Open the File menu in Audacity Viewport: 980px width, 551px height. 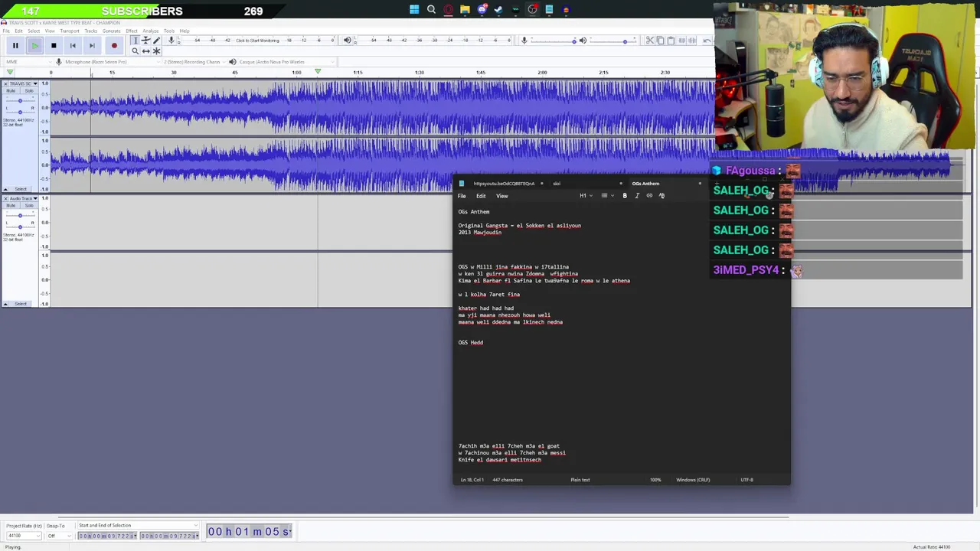pyautogui.click(x=7, y=31)
